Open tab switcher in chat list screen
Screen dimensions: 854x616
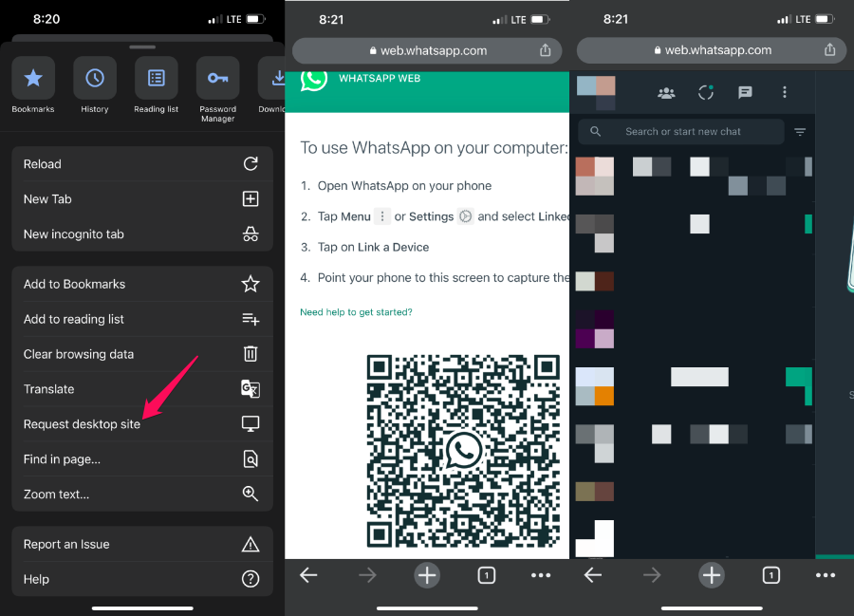pos(770,575)
